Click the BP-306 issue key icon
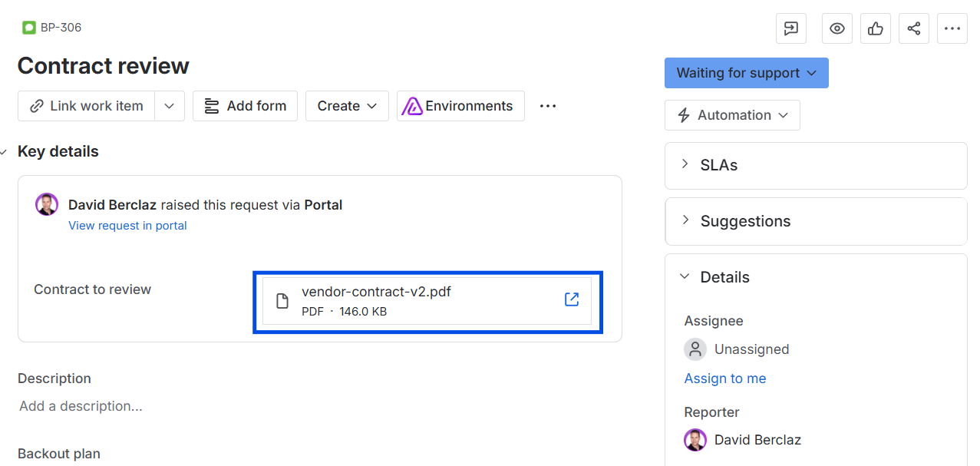The image size is (980, 466). pos(29,28)
